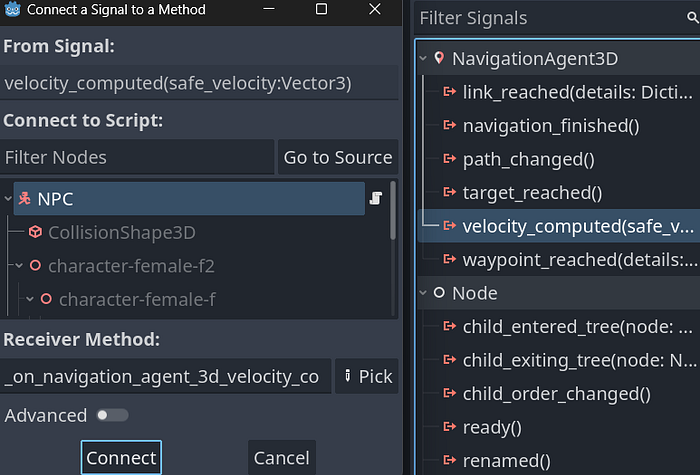
Task: Collapse the Node signals group
Action: point(423,293)
